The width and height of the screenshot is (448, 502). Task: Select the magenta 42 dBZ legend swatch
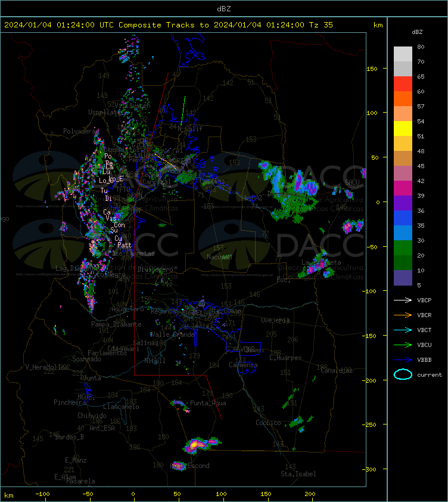[403, 188]
